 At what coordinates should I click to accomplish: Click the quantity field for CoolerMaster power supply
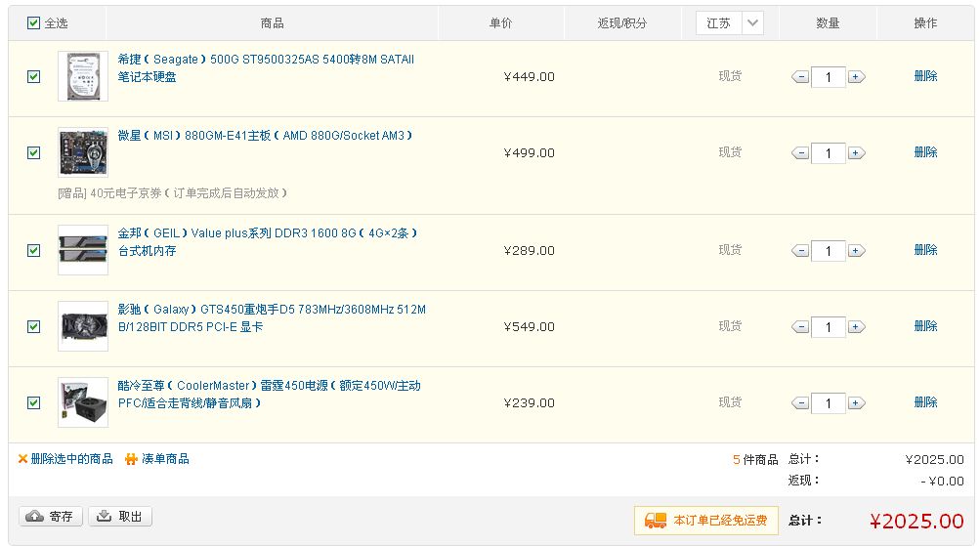coord(829,403)
